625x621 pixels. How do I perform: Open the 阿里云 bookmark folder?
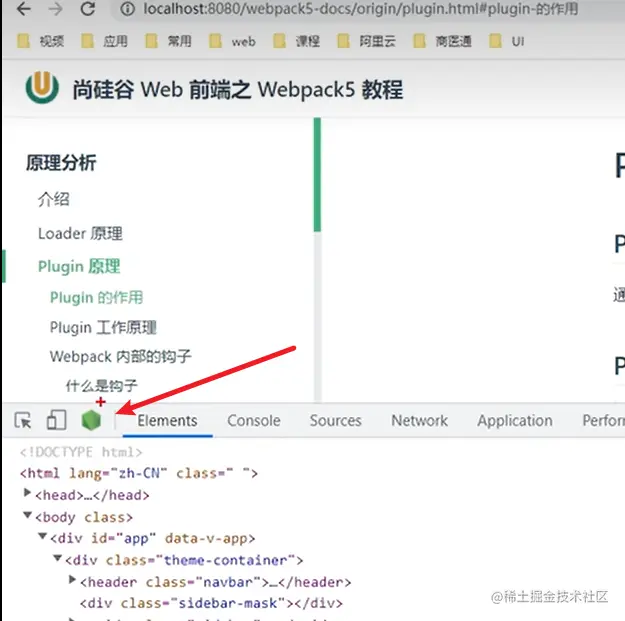coord(367,41)
